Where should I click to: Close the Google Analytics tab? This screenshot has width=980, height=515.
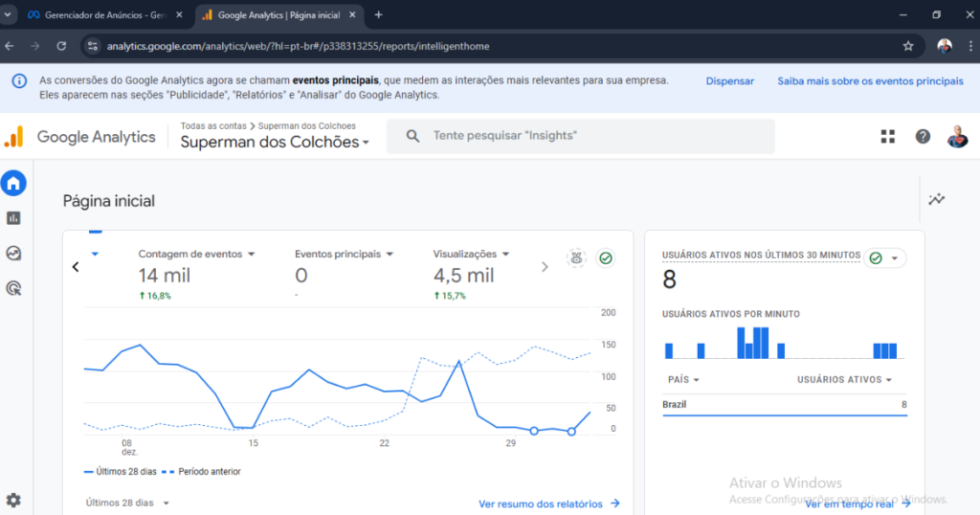point(352,15)
